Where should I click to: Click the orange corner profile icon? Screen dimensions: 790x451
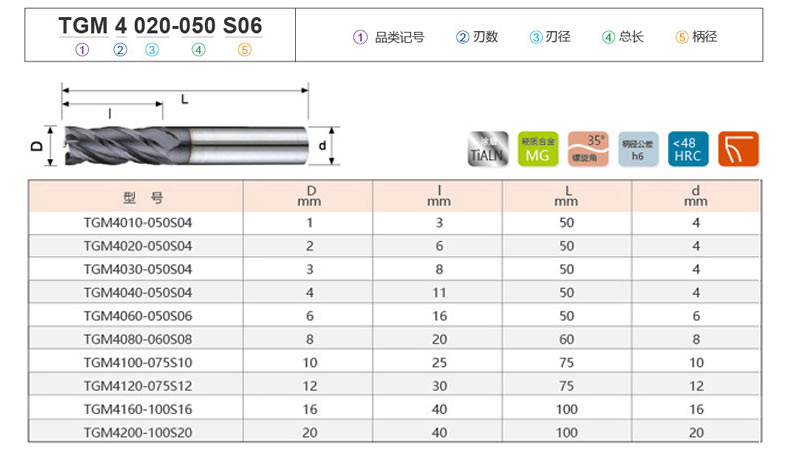738,149
